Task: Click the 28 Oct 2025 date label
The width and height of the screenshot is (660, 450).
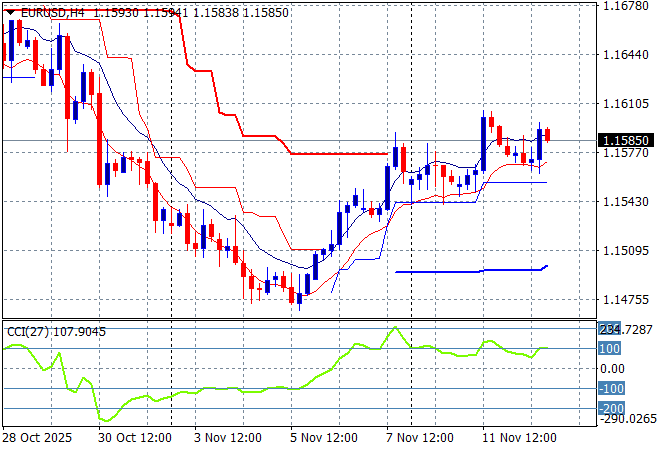Action: pos(37,438)
